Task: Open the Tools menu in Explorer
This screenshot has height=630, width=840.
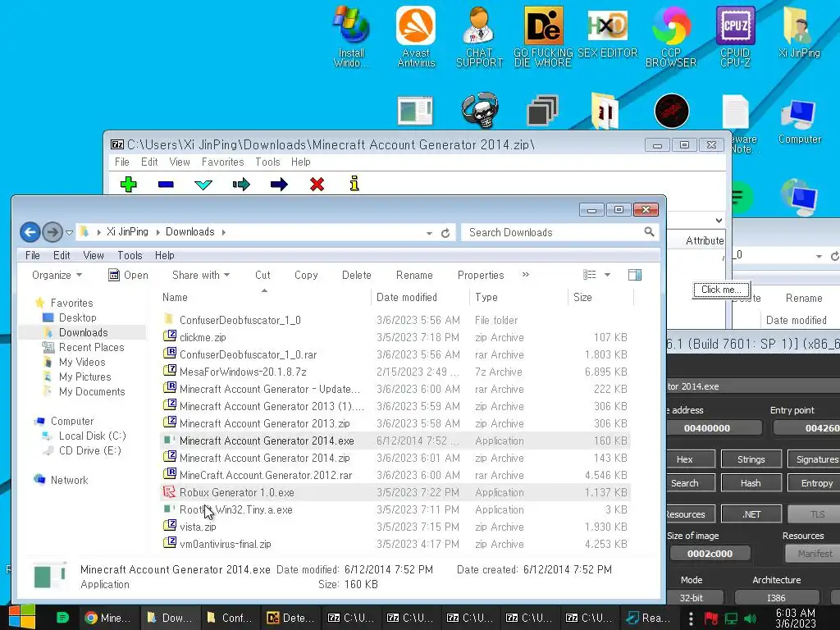Action: (130, 256)
